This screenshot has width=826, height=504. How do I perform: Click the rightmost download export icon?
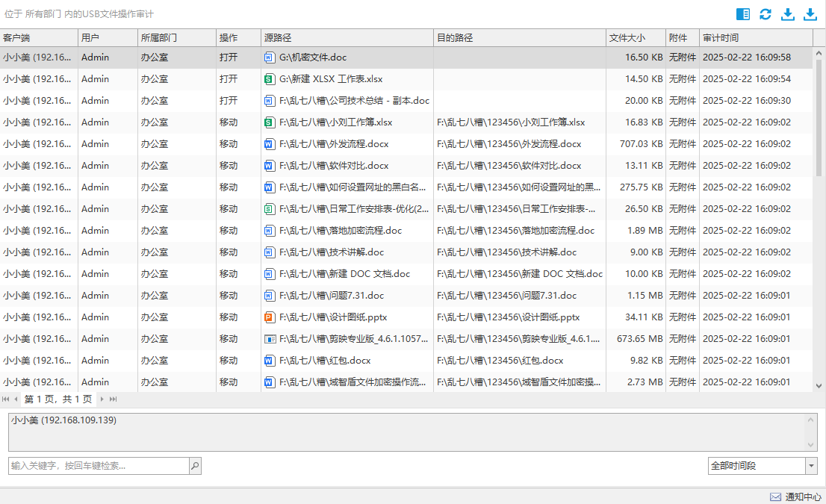click(x=810, y=14)
